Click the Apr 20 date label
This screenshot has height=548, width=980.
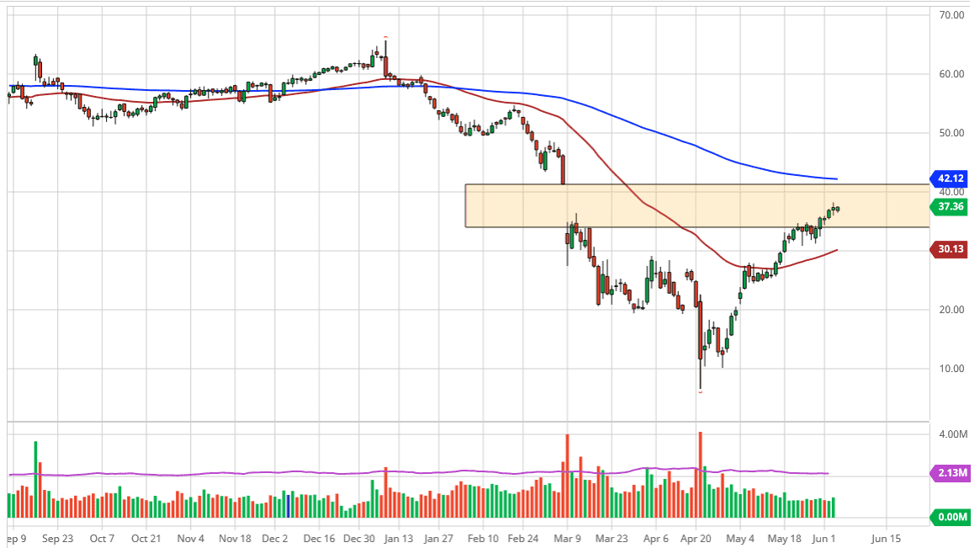point(697,538)
